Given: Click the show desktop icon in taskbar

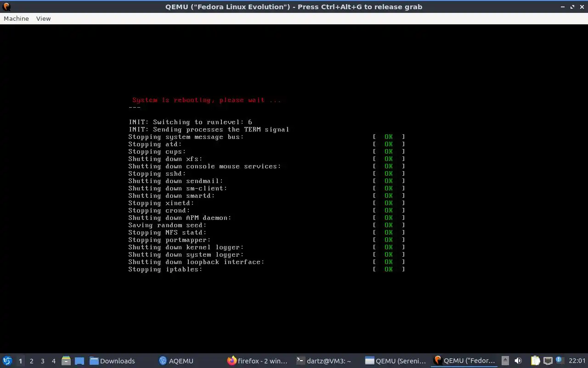Looking at the screenshot, I should tap(79, 361).
